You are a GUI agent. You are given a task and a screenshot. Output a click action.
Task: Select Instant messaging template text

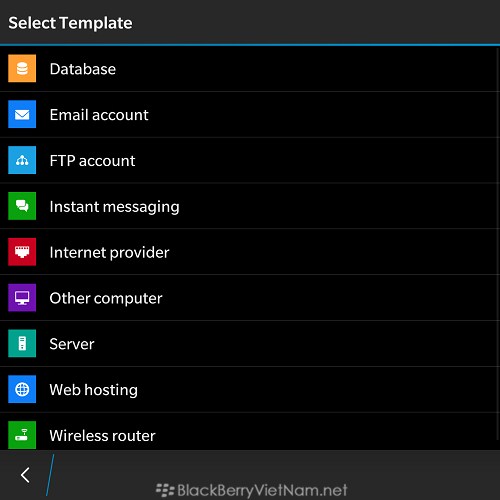pos(114,207)
